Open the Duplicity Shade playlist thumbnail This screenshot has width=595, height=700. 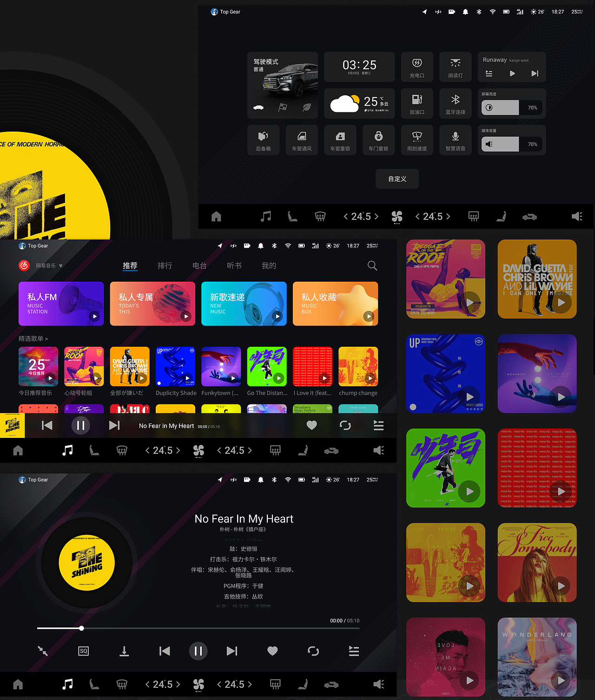175,366
